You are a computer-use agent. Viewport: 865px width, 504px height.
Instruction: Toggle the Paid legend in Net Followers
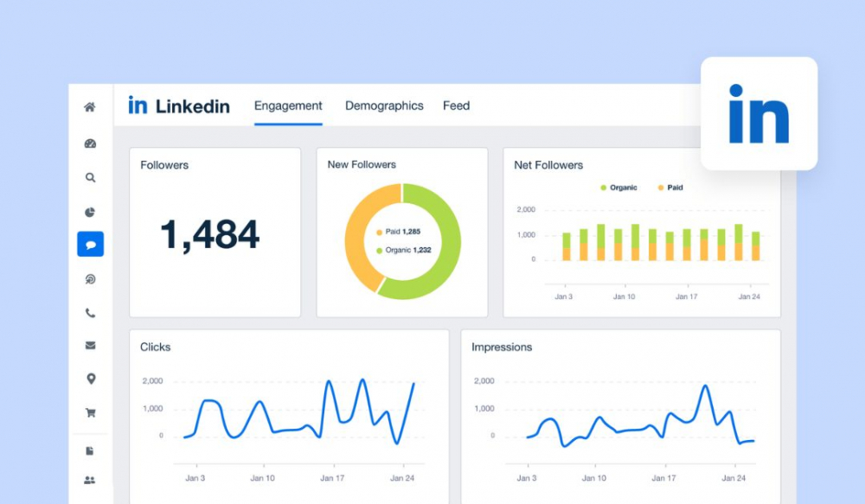[x=670, y=188]
